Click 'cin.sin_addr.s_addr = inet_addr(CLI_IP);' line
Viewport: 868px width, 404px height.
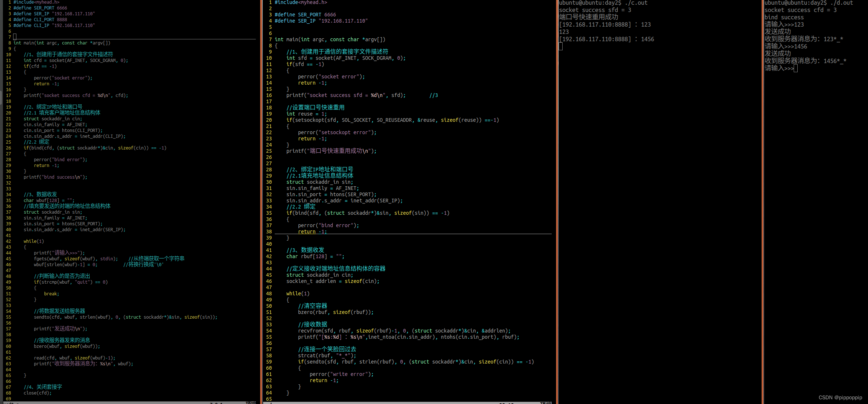pos(74,136)
